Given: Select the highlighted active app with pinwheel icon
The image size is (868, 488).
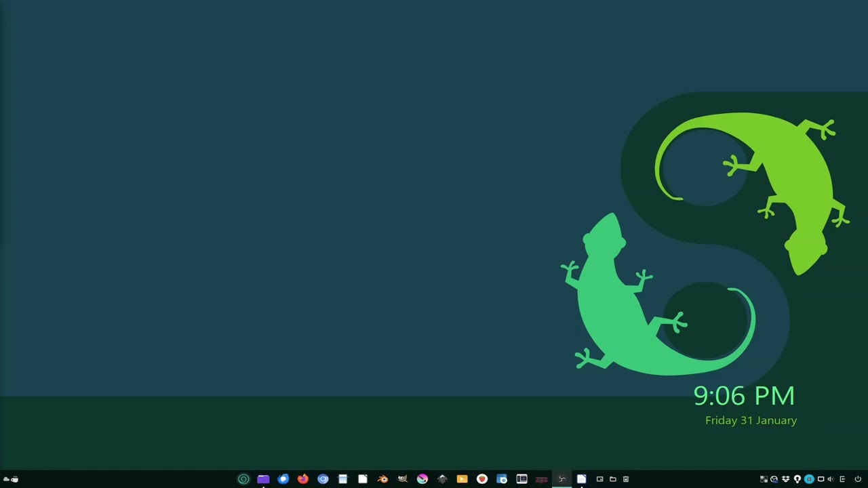Looking at the screenshot, I should coord(561,479).
